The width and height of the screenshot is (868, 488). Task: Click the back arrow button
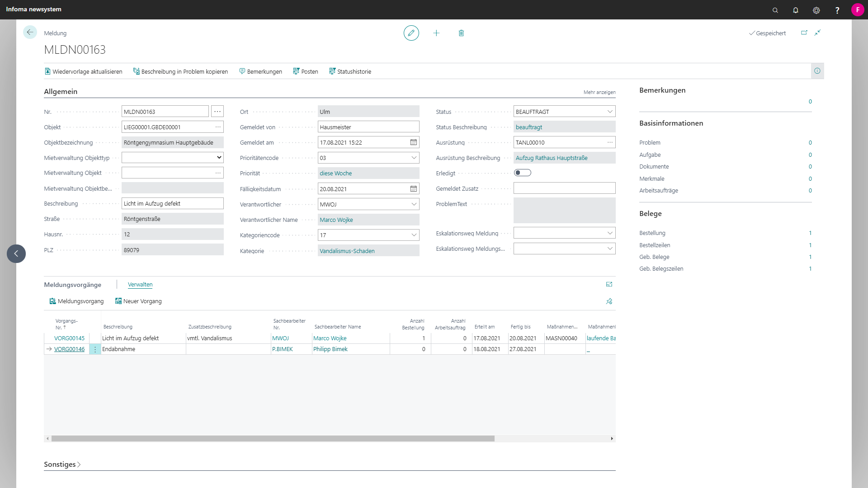tap(30, 32)
